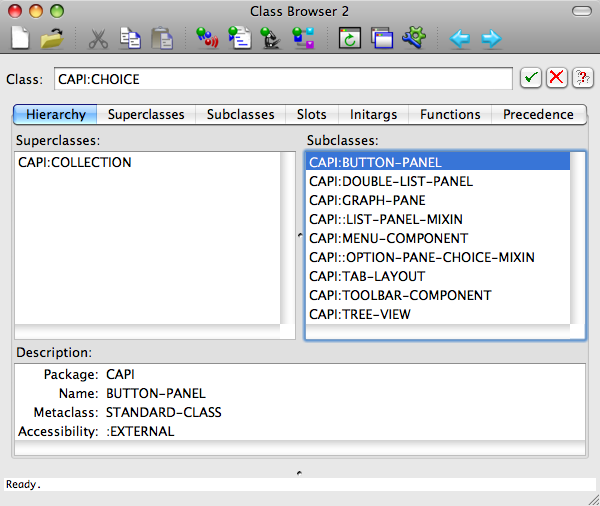
Task: Click the copy icon in the toolbar
Action: point(130,39)
